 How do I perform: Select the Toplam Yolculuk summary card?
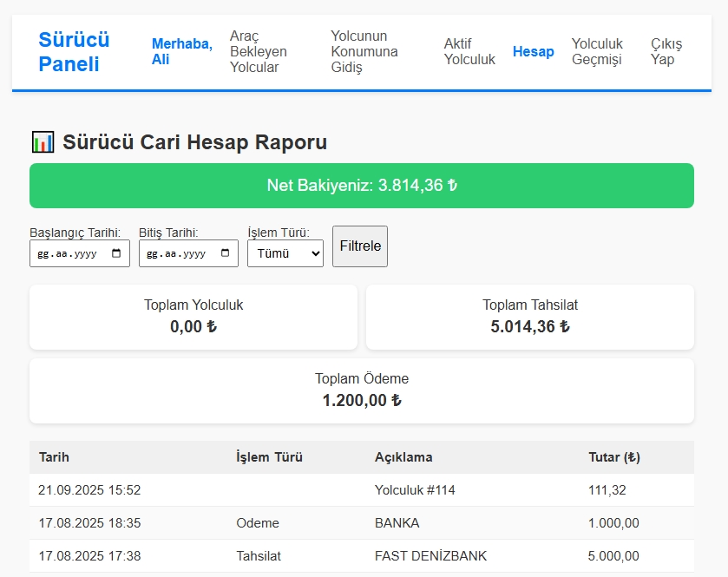(193, 317)
